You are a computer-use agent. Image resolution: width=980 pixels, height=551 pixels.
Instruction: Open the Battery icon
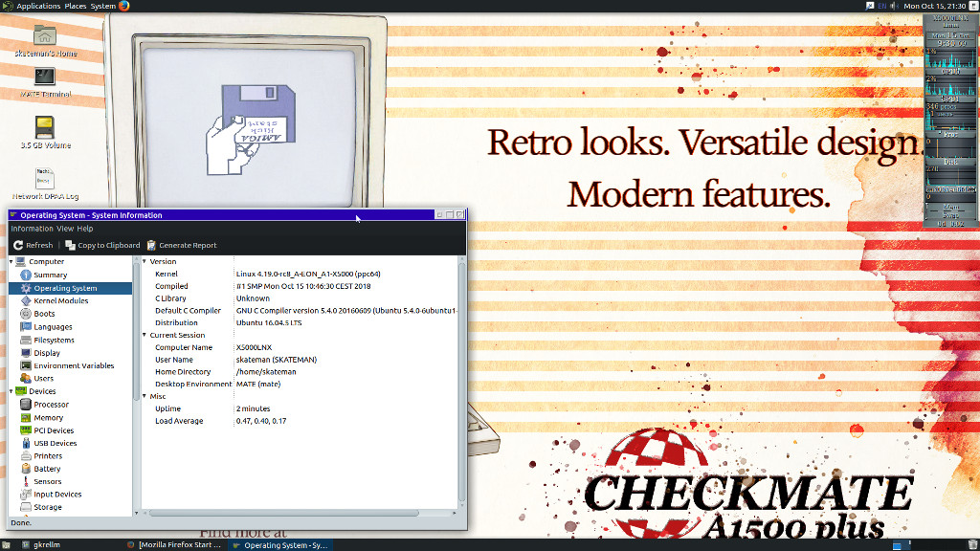click(26, 469)
